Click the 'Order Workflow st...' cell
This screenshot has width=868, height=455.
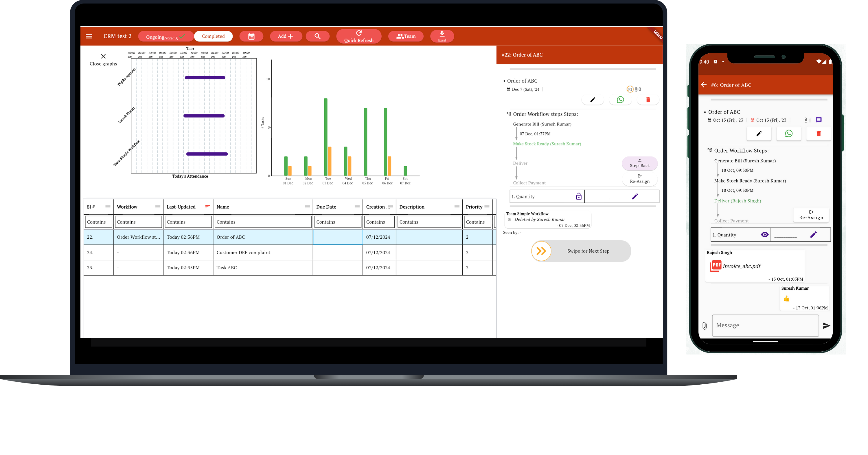[138, 237]
